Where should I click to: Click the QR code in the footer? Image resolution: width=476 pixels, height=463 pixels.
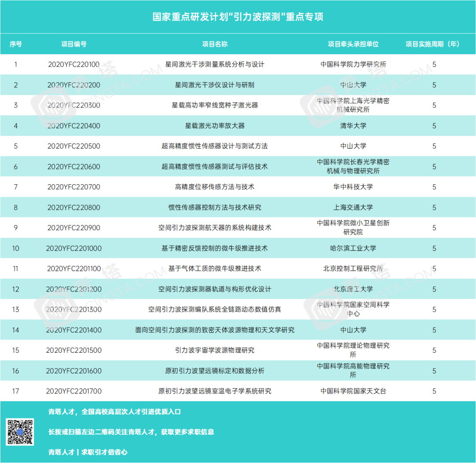tap(20, 432)
